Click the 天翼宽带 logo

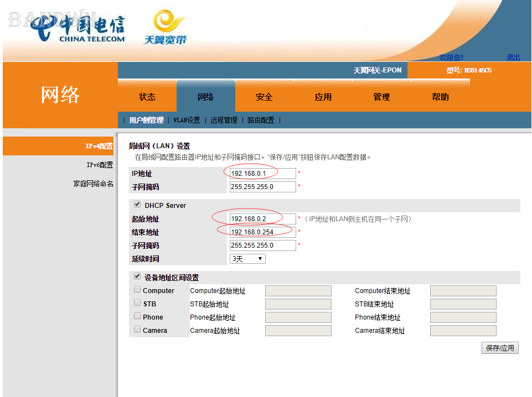(x=165, y=28)
